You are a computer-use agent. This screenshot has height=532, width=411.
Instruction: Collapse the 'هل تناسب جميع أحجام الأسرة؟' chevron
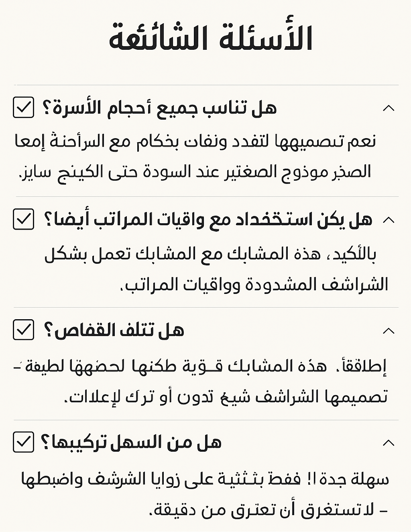(x=389, y=108)
